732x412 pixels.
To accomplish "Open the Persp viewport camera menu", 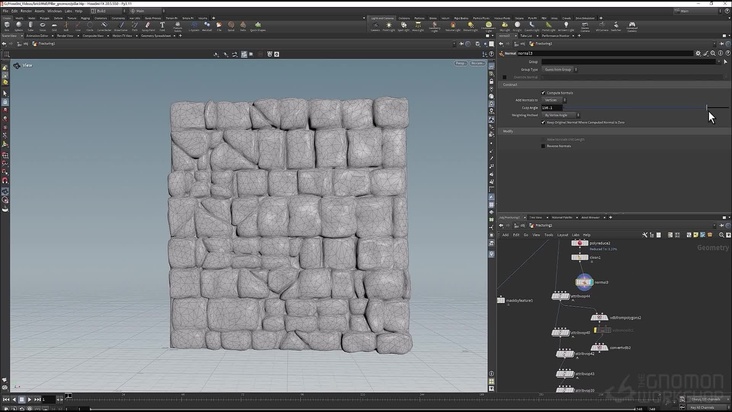I will 460,63.
